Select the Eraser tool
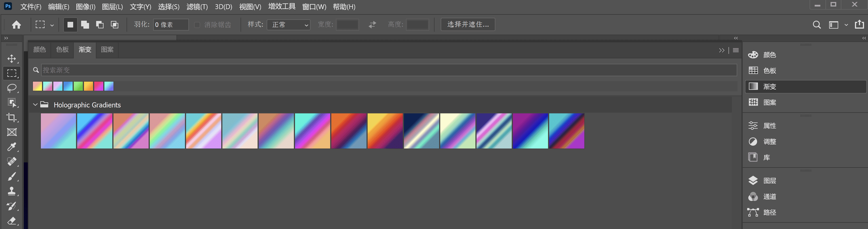 click(x=12, y=220)
